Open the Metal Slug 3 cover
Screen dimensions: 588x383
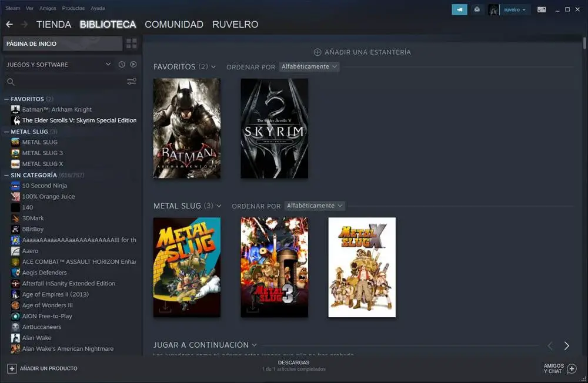coord(275,267)
